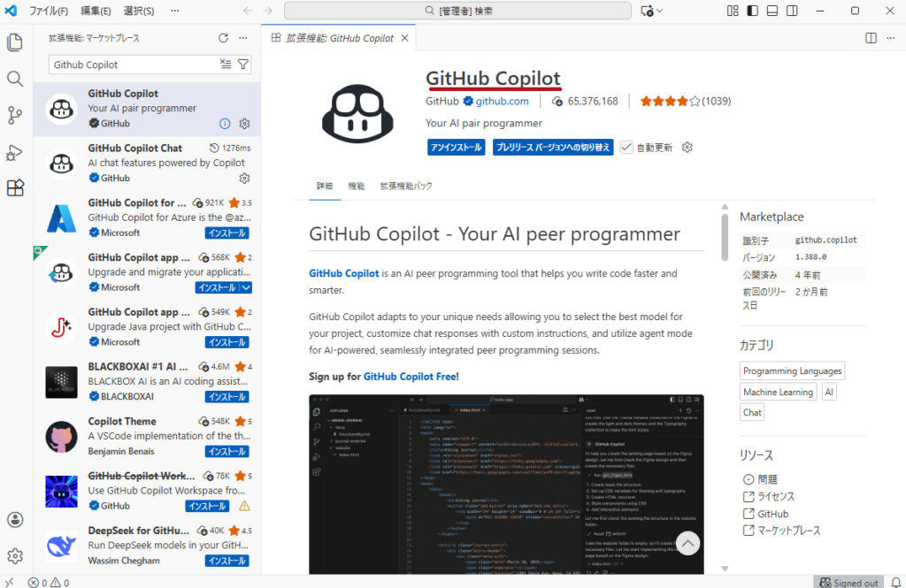Image resolution: width=906 pixels, height=588 pixels.
Task: Open the Source Control view
Action: (14, 115)
